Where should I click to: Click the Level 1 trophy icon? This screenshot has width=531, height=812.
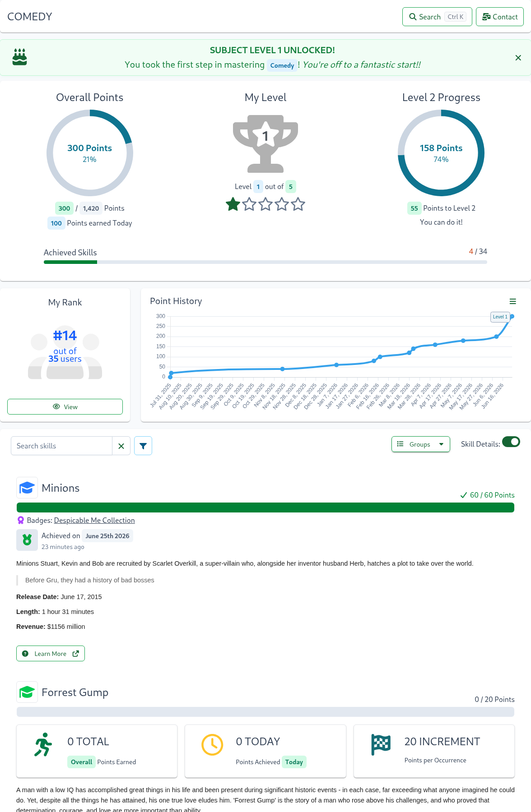click(x=265, y=143)
